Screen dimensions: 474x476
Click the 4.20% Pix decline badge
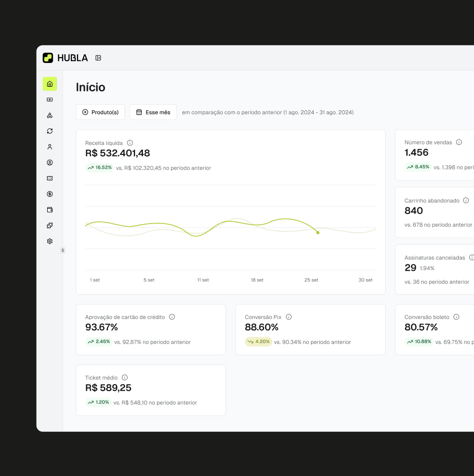(258, 342)
